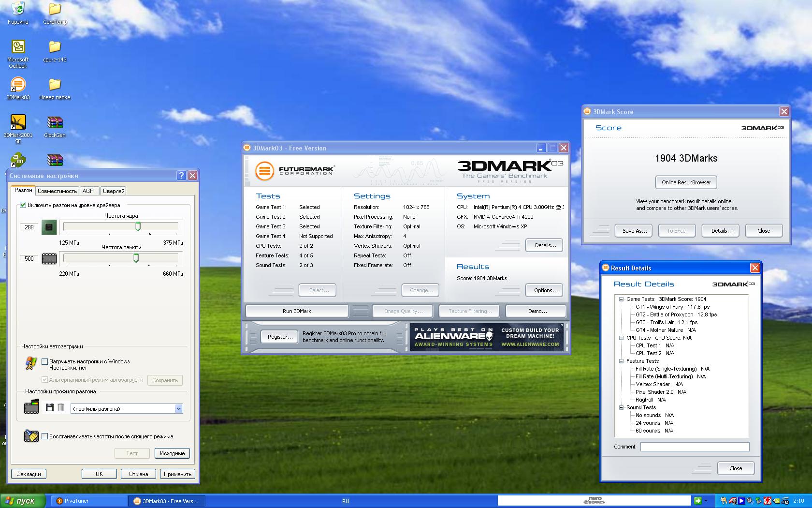Click Online ResultBrowser button
Image resolution: width=812 pixels, height=508 pixels.
[686, 182]
